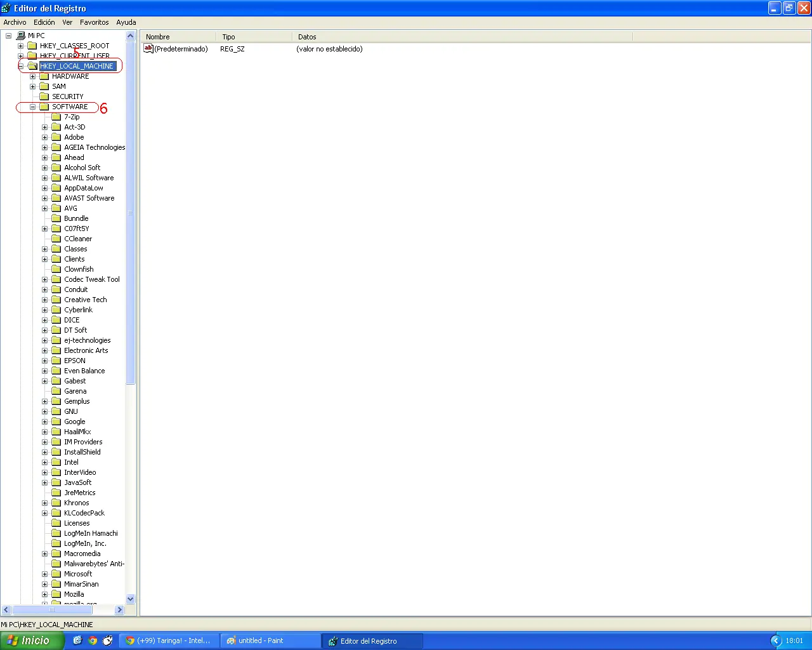Image resolution: width=812 pixels, height=650 pixels.
Task: Select the InstallShield key
Action: pyautogui.click(x=82, y=452)
